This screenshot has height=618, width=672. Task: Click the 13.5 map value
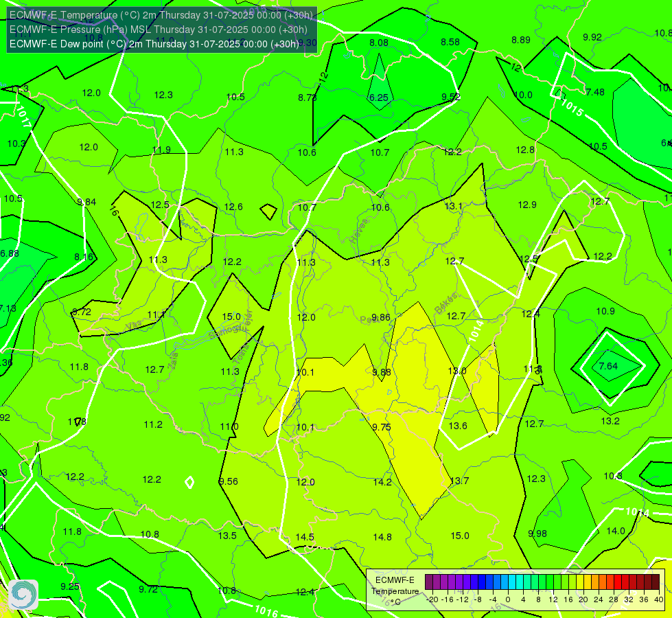coord(227,536)
